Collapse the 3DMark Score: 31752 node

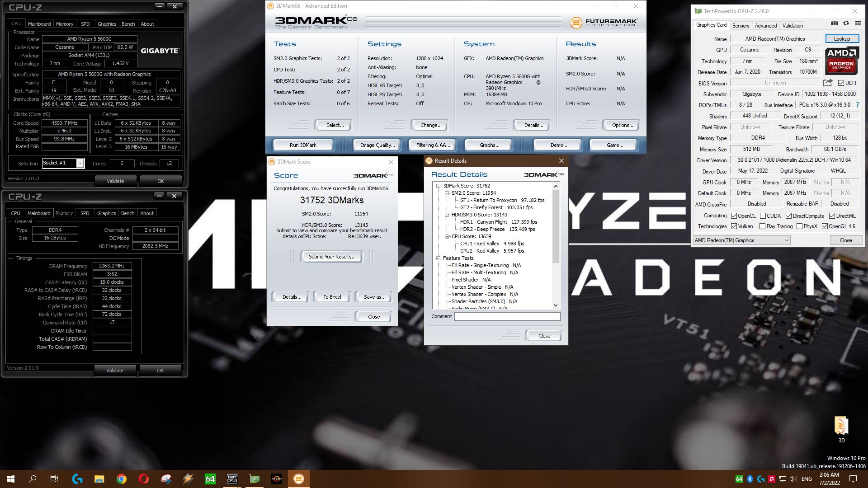(438, 186)
